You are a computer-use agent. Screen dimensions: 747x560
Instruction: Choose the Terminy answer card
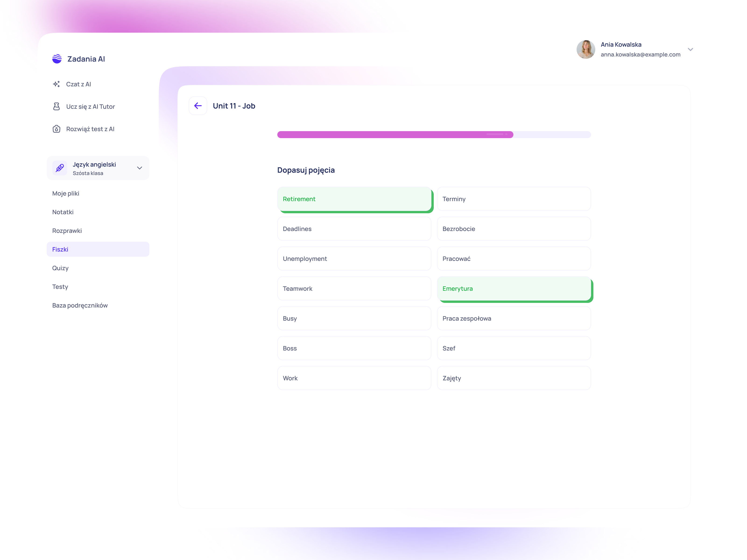(514, 199)
